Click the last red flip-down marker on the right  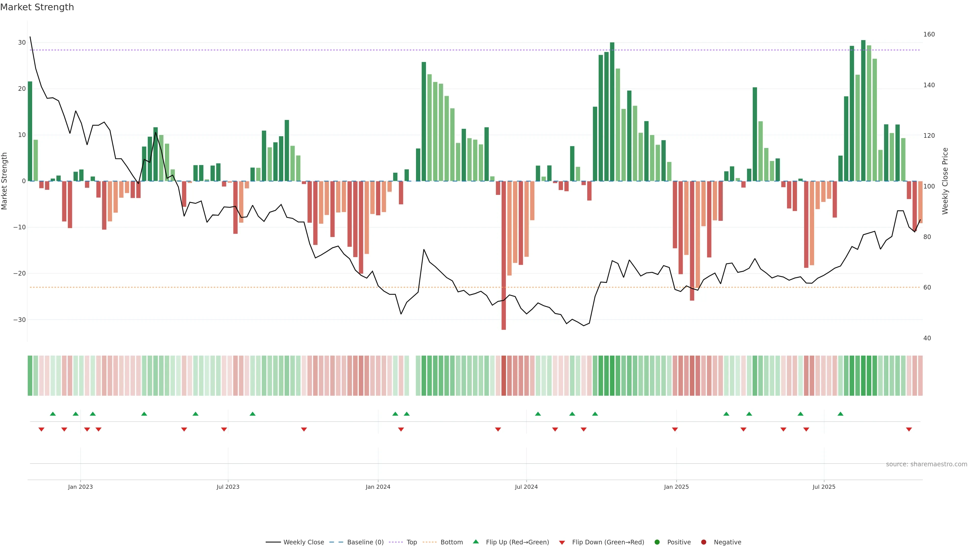click(x=909, y=429)
